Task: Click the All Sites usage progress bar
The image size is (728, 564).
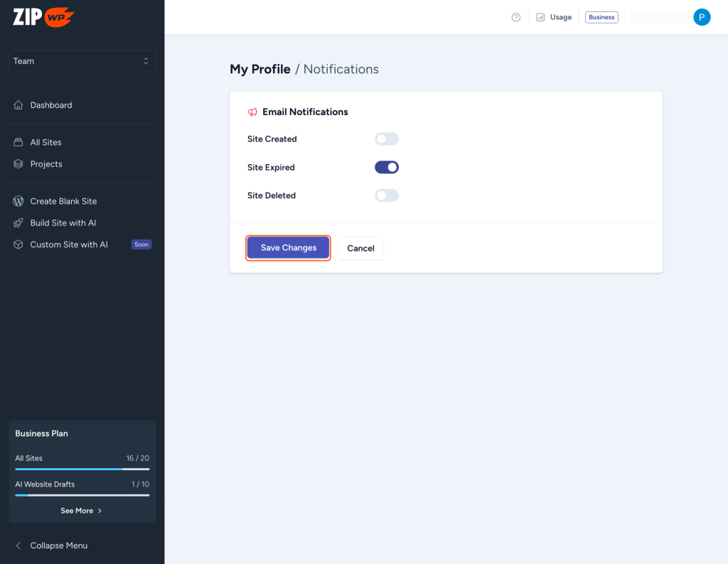Action: pos(82,469)
